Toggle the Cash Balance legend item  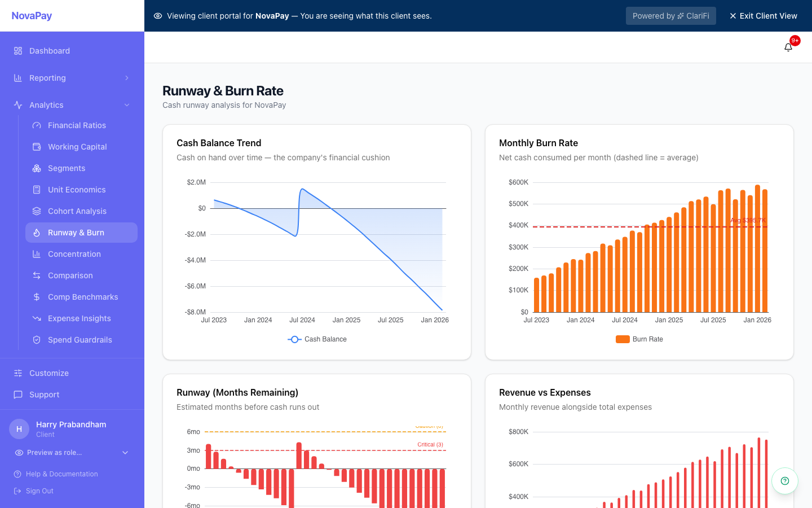(x=317, y=339)
